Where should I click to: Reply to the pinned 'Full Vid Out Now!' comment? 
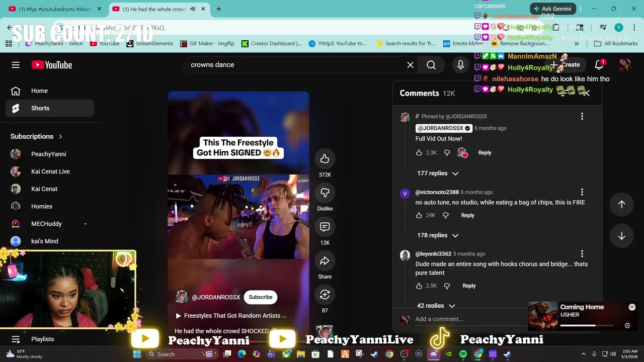[x=485, y=152]
